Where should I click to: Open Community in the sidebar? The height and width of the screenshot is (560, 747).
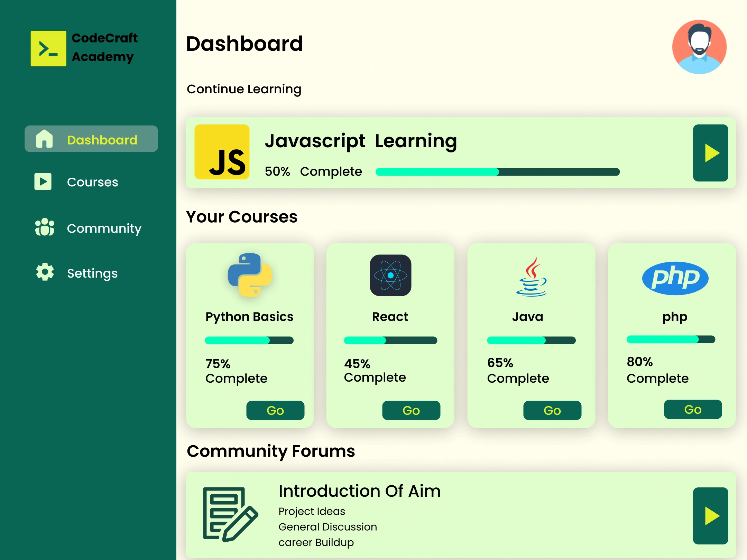88,228
